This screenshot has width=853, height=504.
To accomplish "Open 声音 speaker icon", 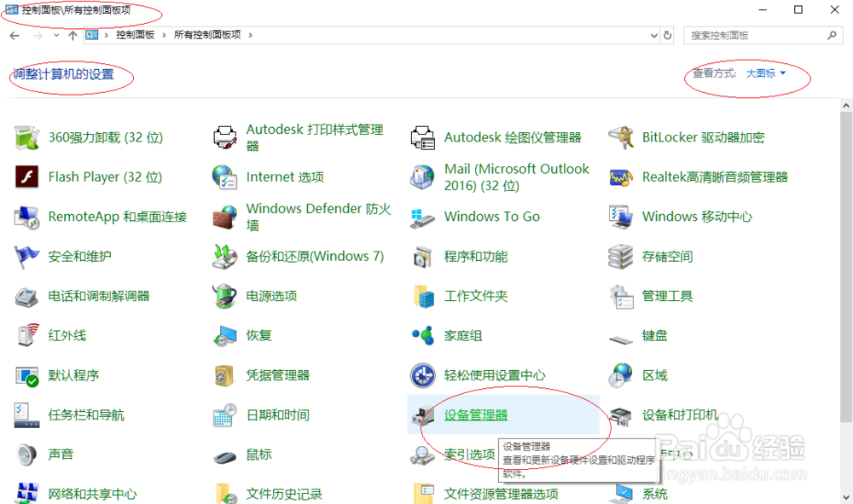I will [26, 455].
